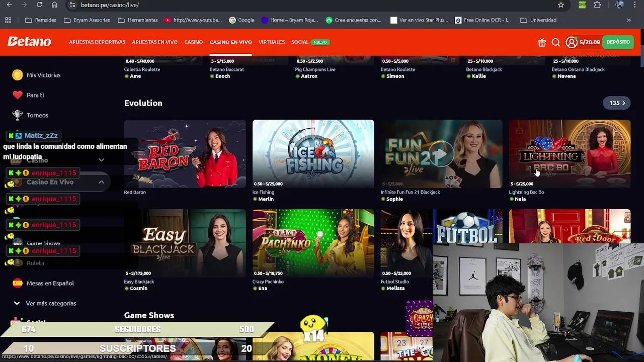Open Universidad bookmark folder
644x362 pixels.
pyautogui.click(x=538, y=20)
